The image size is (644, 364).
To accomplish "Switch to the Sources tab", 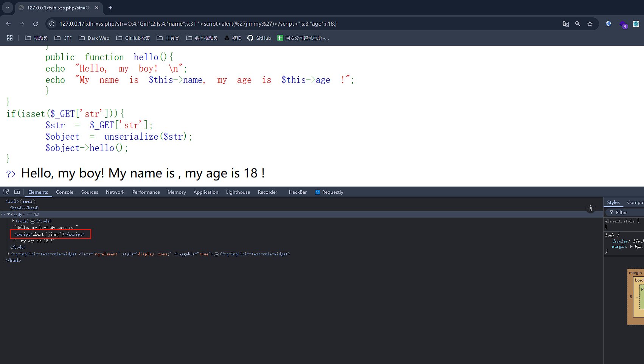I will pos(90,192).
